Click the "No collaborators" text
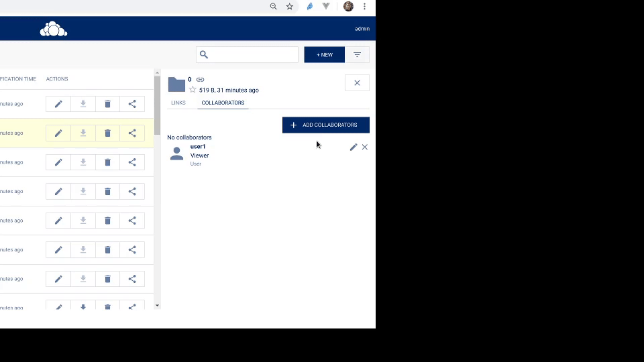644x362 pixels. tap(189, 137)
